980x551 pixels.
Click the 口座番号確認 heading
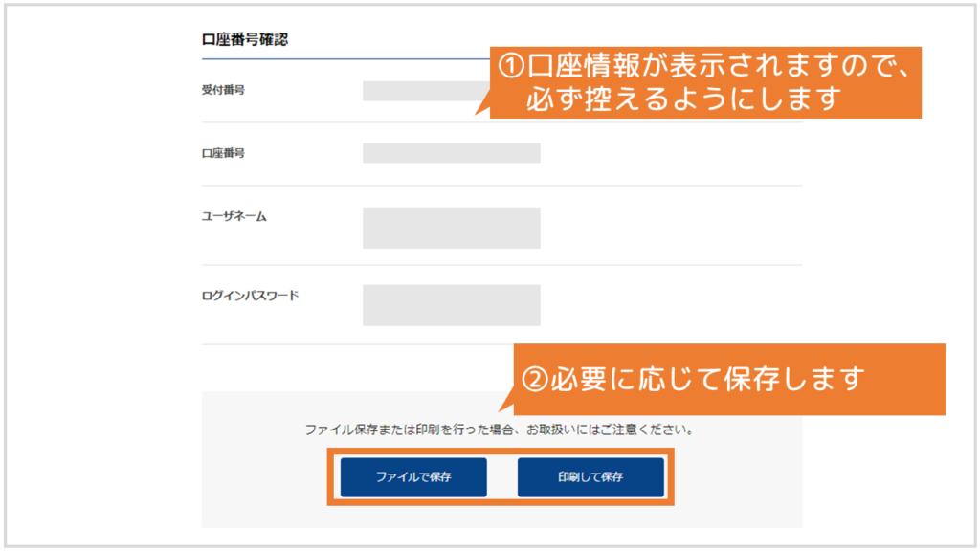[x=245, y=40]
